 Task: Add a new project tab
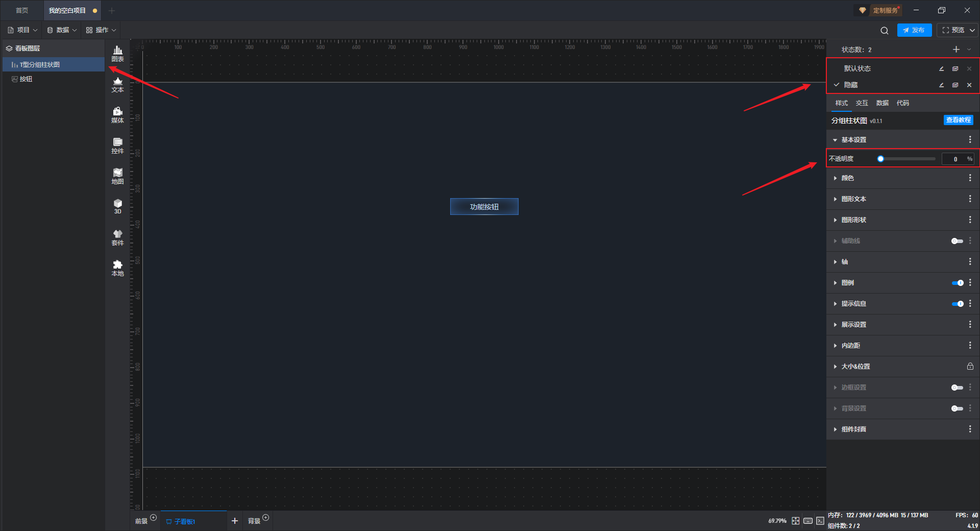coord(112,11)
